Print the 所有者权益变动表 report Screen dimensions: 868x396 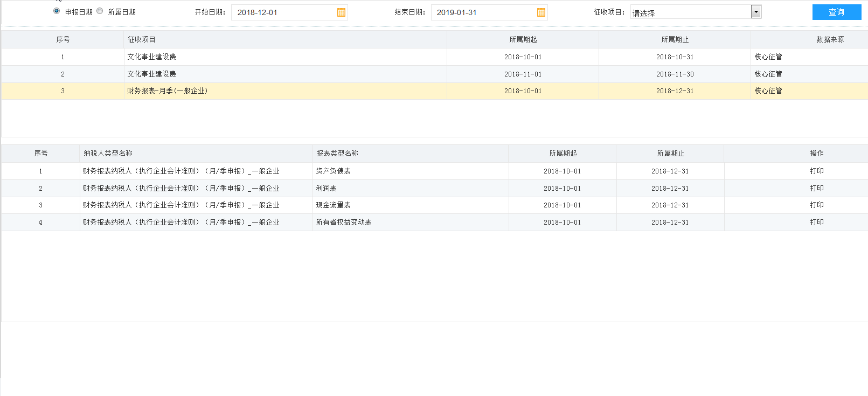pos(816,223)
